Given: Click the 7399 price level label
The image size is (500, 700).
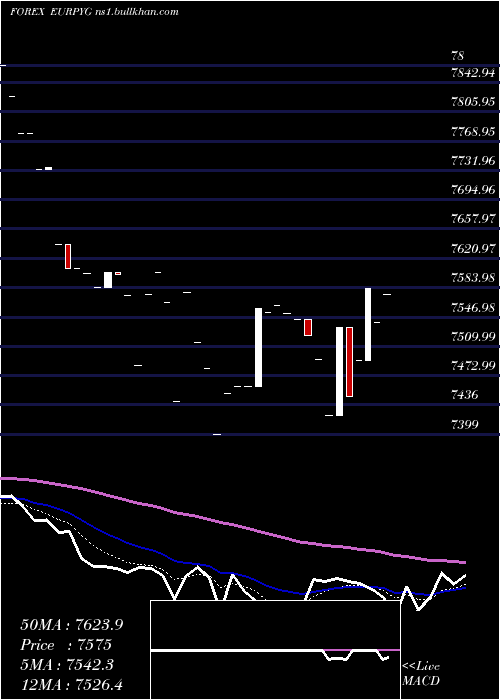Looking at the screenshot, I should tap(465, 424).
